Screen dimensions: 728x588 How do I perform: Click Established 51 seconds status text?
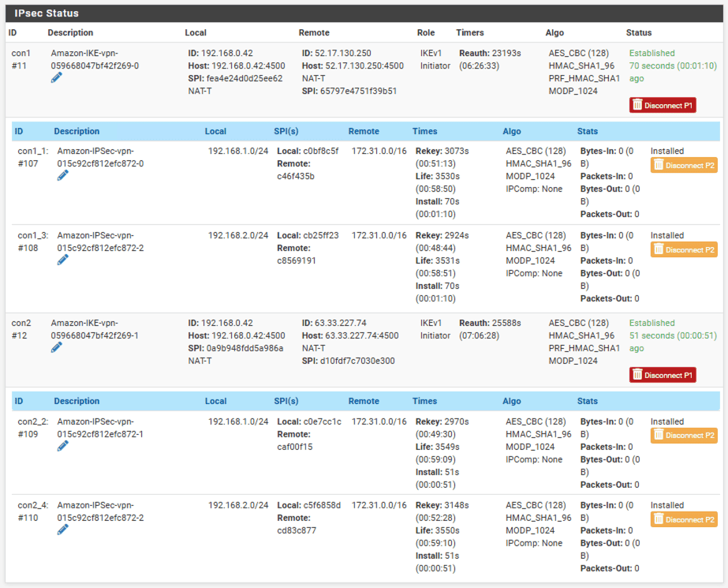pos(673,335)
